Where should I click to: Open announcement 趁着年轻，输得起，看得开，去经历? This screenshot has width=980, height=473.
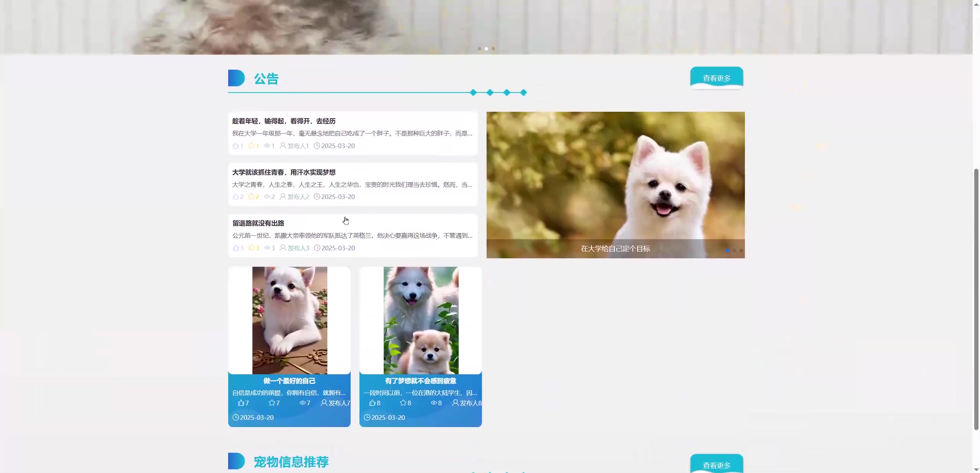[284, 121]
